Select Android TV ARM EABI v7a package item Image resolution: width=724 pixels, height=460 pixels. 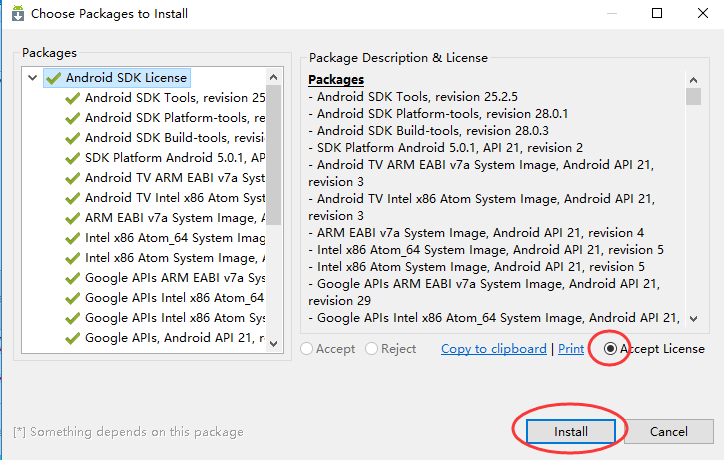tap(175, 178)
